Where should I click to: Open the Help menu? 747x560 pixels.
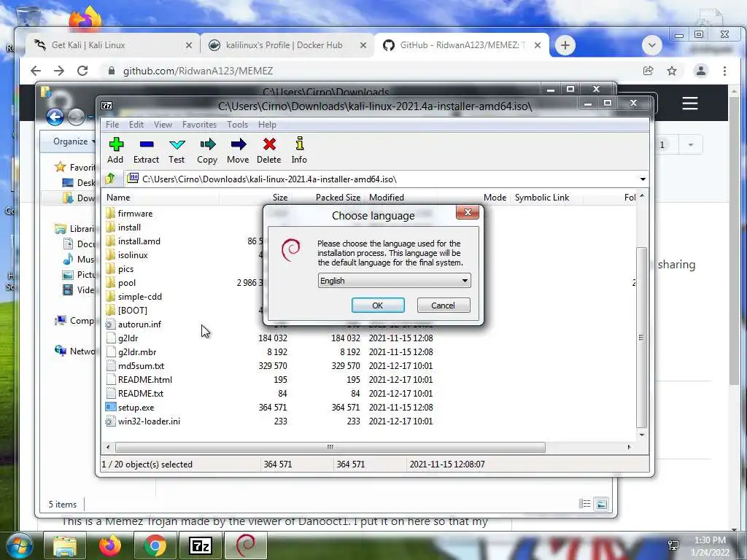(x=267, y=124)
